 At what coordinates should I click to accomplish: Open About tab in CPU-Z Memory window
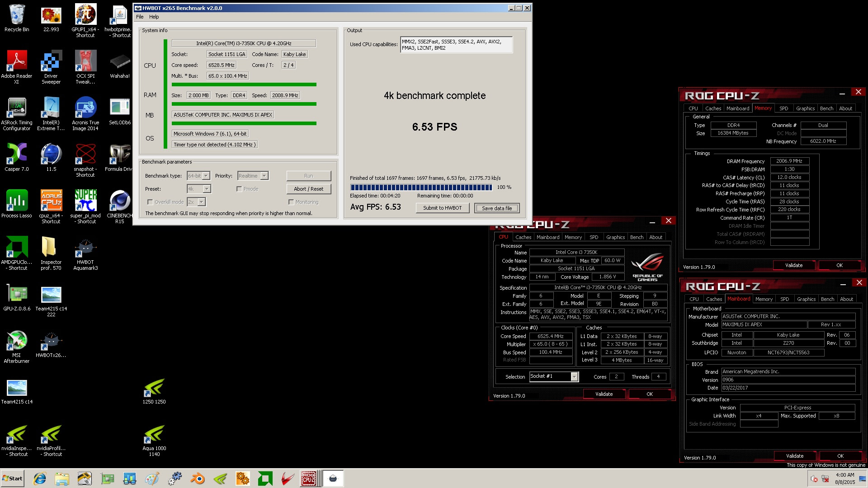click(x=845, y=108)
